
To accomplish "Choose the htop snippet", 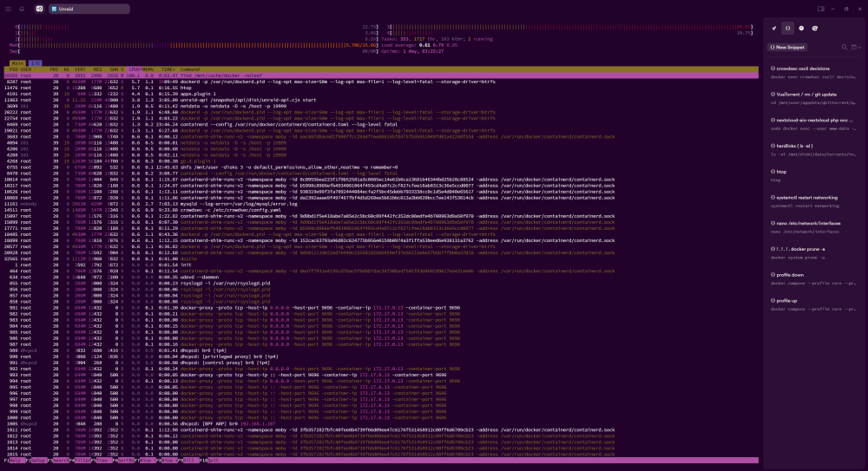I will click(x=813, y=175).
